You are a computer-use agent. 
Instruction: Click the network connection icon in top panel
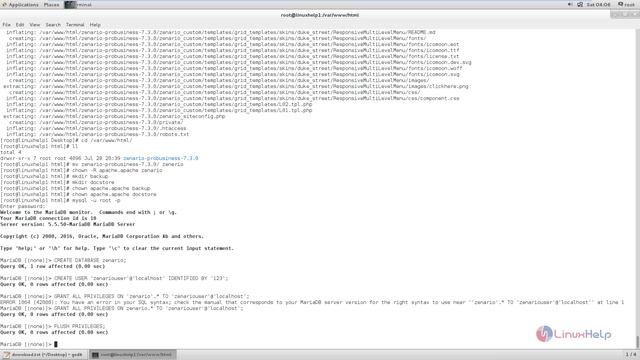(580, 4)
